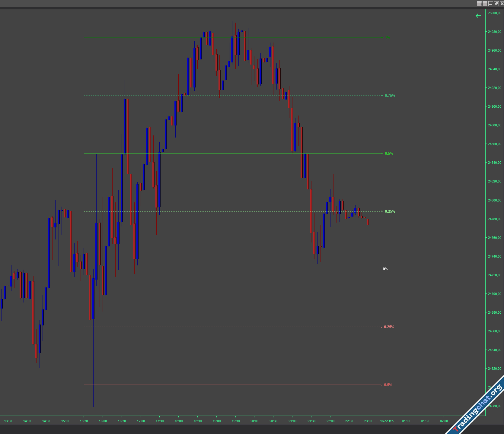Close the chart window
Screen dimensions: 504x434
click(502, 4)
